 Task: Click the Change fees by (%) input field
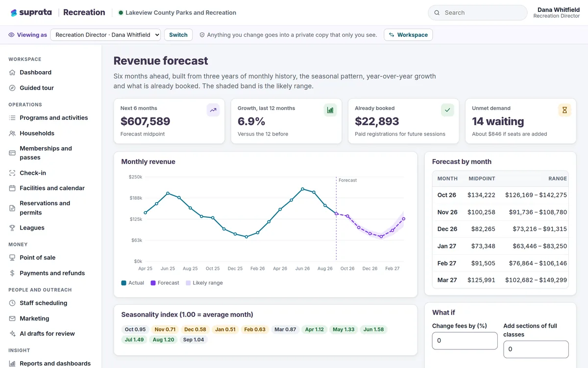point(465,341)
